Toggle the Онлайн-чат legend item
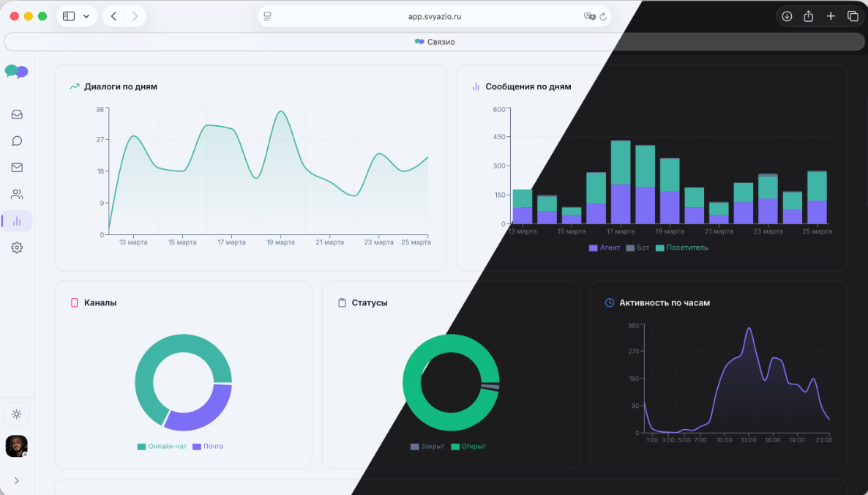Screen dimensions: 868x495 162,446
